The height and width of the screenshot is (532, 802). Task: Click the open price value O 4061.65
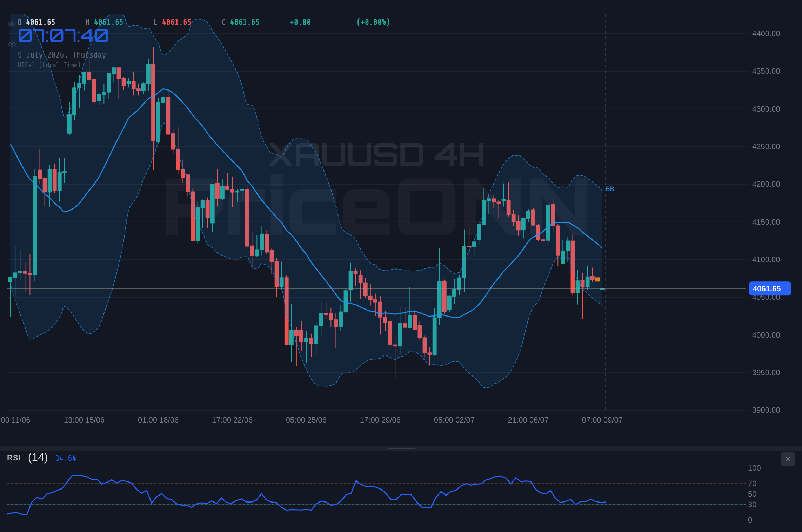point(36,22)
